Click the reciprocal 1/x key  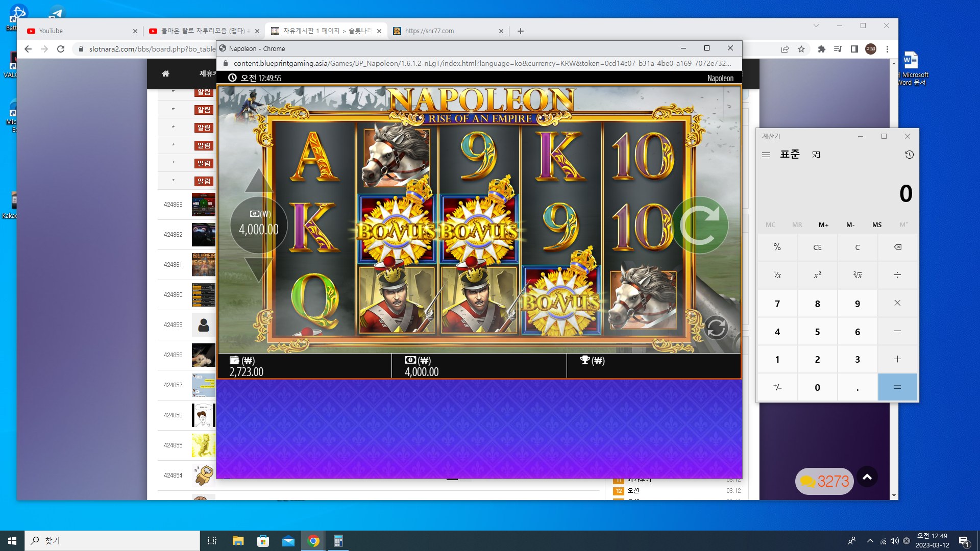(x=777, y=275)
